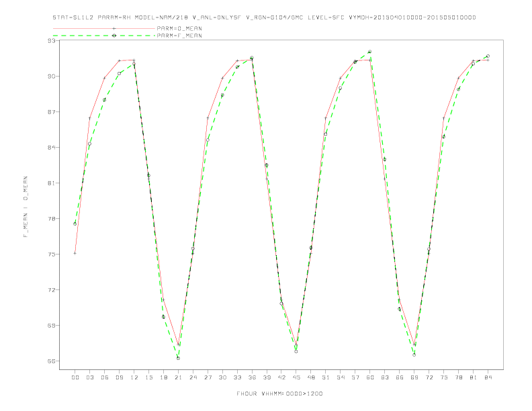Screen dimensions: 532x411
Task: Click the 57 x-axis hour label
Action: 355,377
